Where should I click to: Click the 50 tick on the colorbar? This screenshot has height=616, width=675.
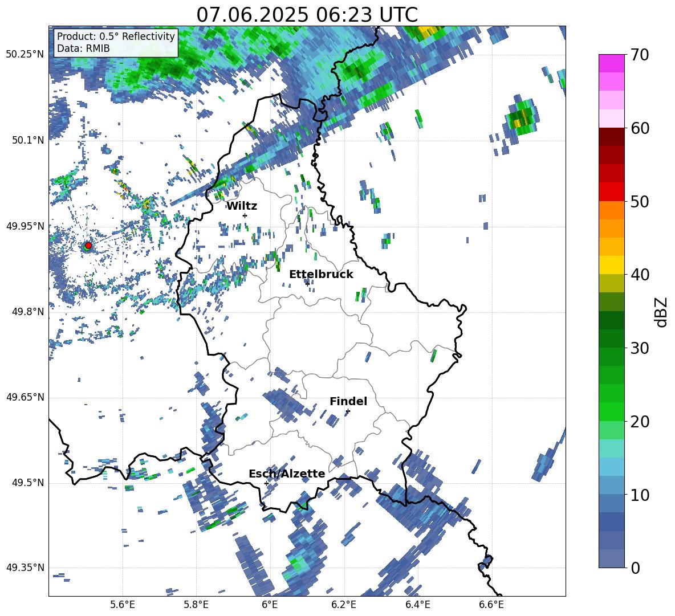click(640, 202)
